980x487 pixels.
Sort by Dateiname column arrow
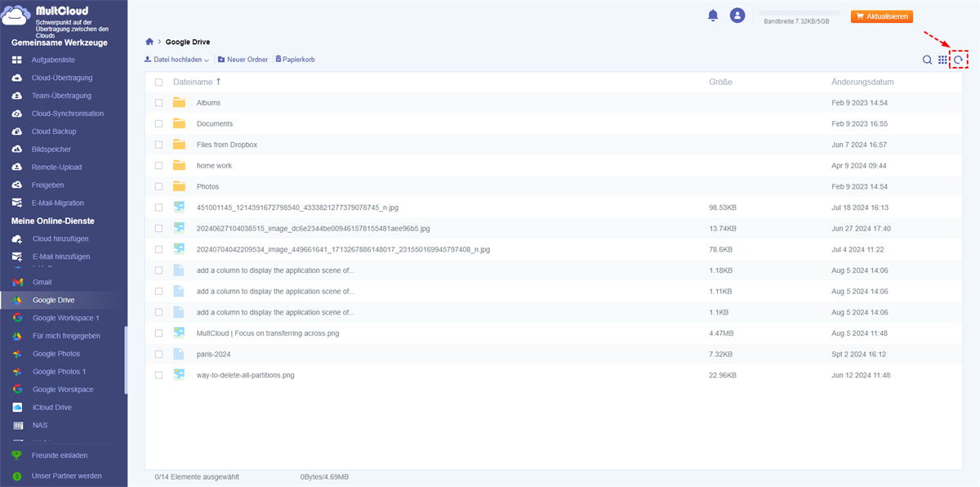pyautogui.click(x=218, y=82)
